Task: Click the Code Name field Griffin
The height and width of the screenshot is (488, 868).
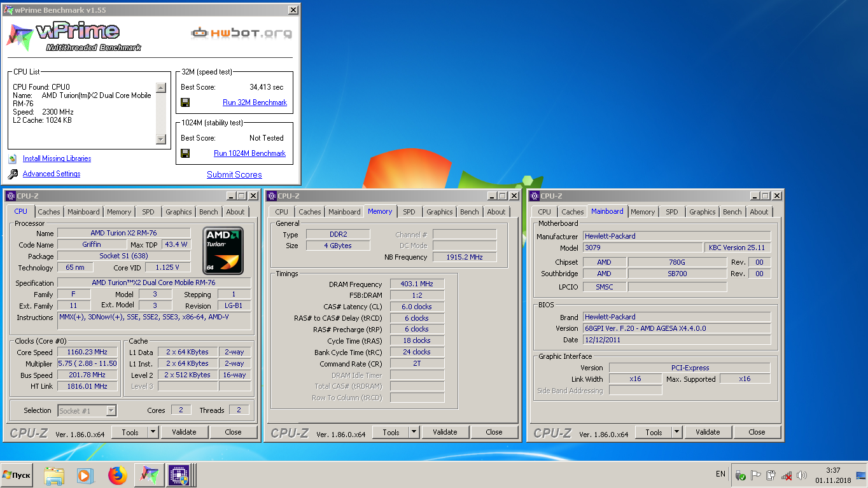Action: 91,244
